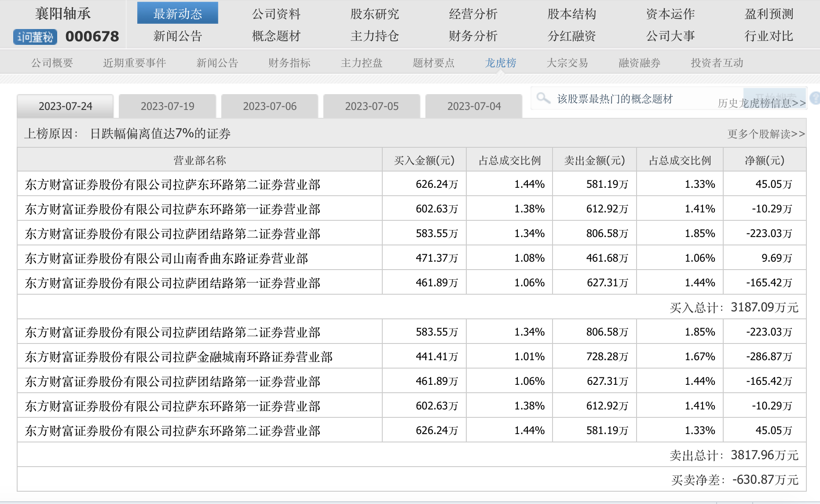Select the 山南香曲东路证券营业部 row name

pos(167,258)
